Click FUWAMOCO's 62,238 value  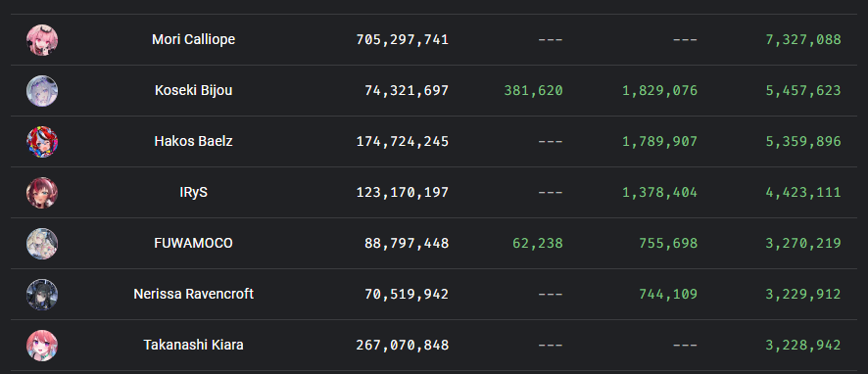tap(538, 244)
